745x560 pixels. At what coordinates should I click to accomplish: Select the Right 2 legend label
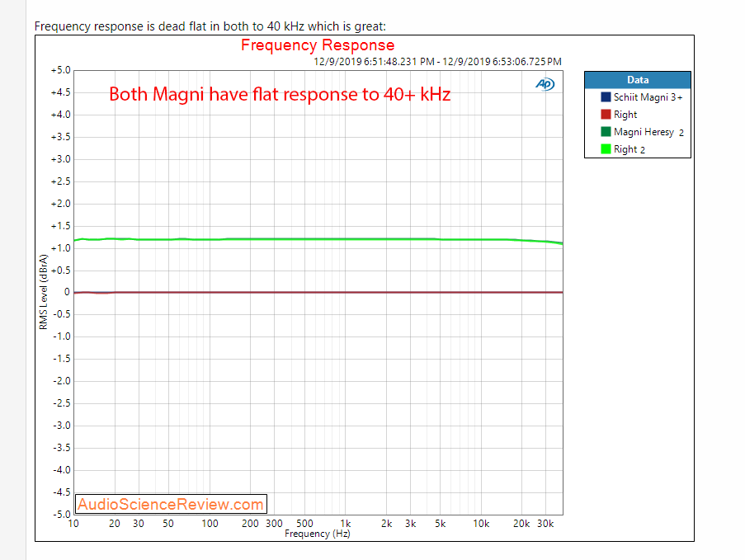point(629,149)
